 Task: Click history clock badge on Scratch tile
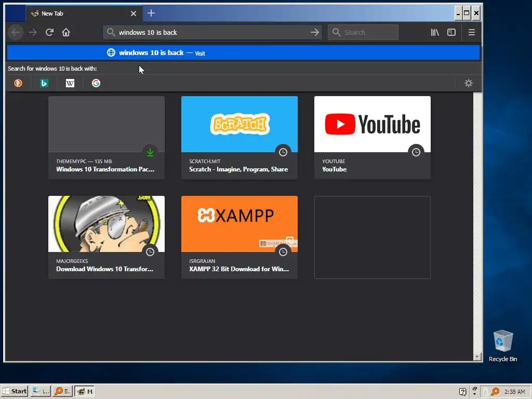283,152
